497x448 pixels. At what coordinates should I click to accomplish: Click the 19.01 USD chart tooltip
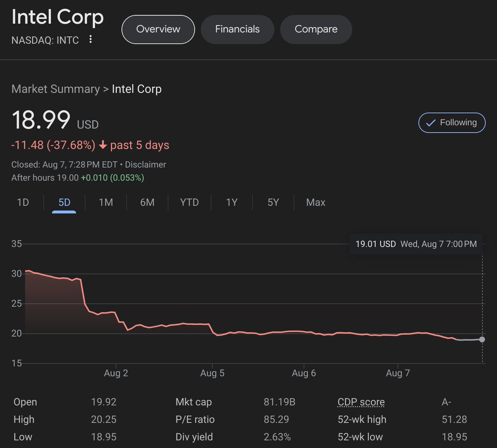pyautogui.click(x=416, y=244)
